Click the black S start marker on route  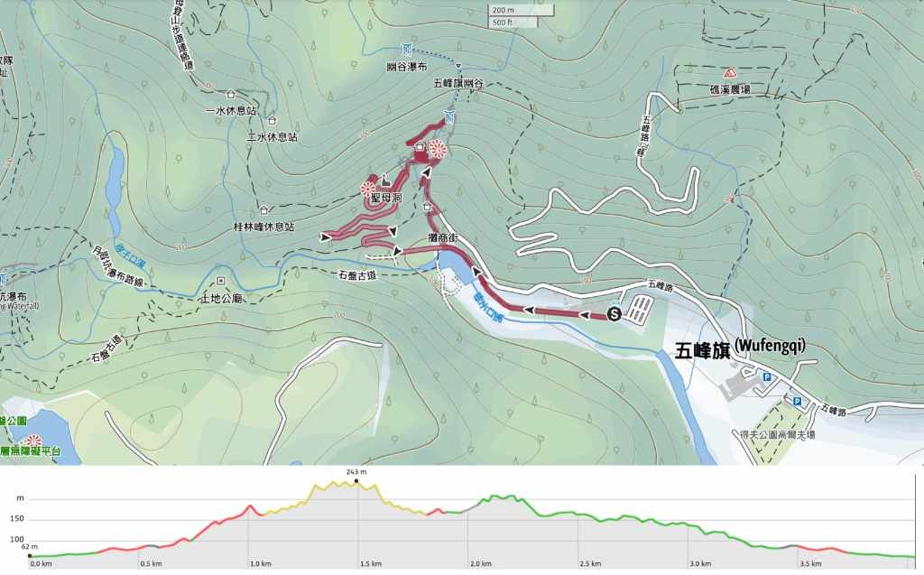pos(614,314)
